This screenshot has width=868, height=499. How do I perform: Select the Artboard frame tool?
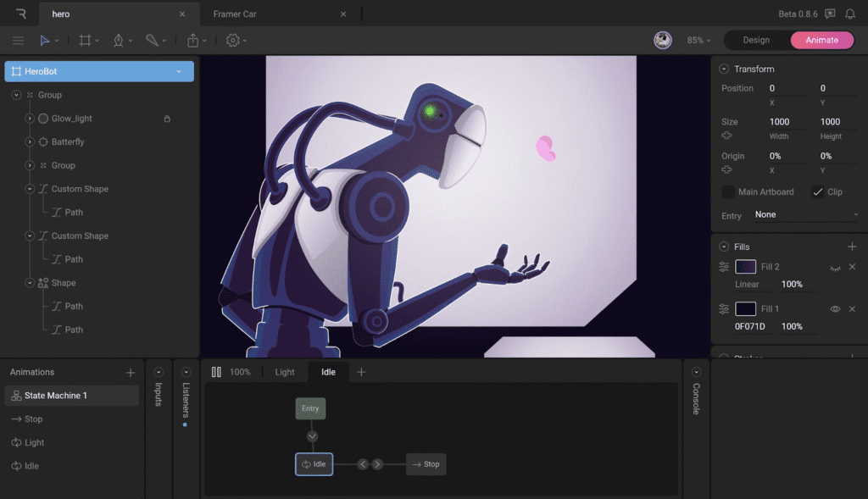click(x=85, y=40)
